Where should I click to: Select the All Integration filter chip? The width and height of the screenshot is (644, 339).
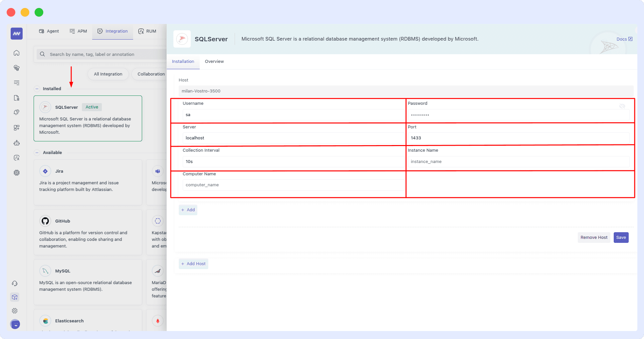click(108, 74)
